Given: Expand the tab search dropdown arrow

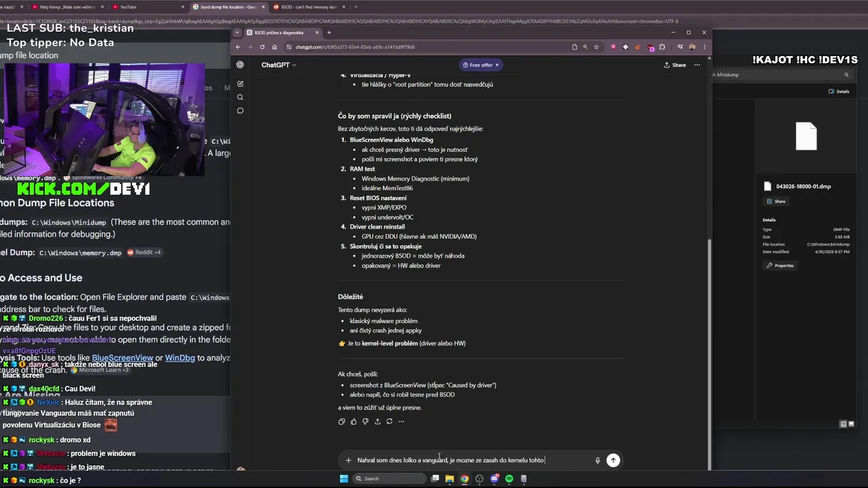Looking at the screenshot, I should pos(237,33).
